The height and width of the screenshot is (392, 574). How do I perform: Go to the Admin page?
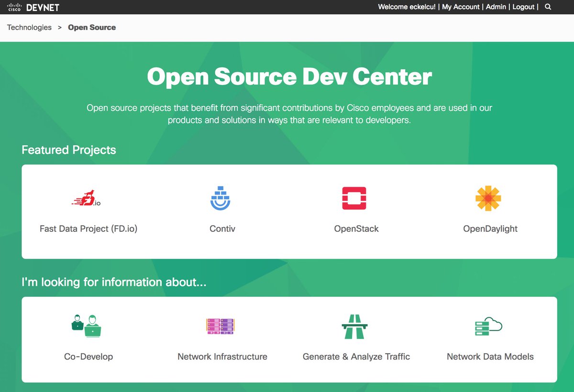point(496,7)
